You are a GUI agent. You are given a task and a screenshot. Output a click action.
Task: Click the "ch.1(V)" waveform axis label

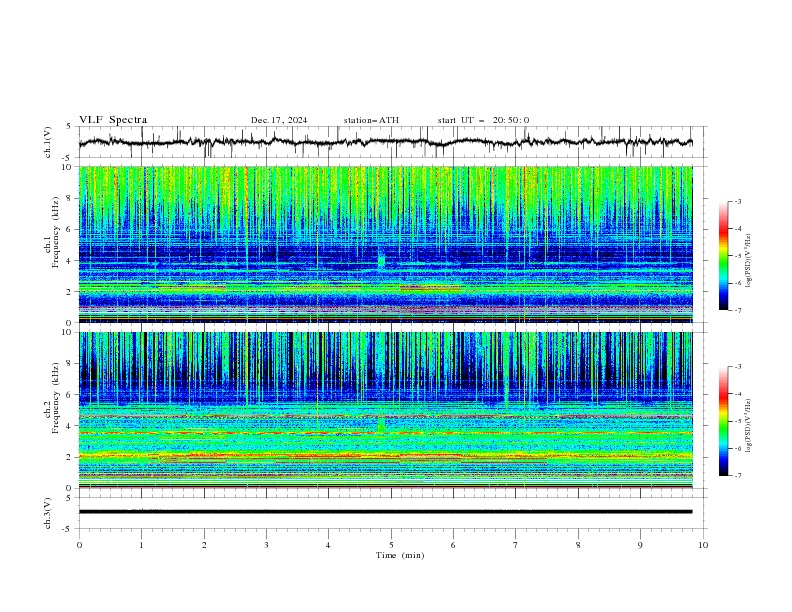[x=47, y=142]
